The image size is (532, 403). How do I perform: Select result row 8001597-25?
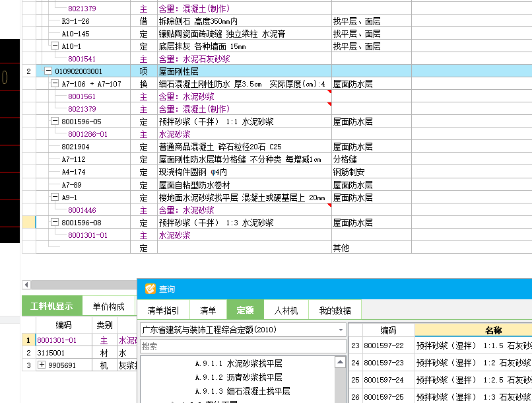(x=440, y=396)
